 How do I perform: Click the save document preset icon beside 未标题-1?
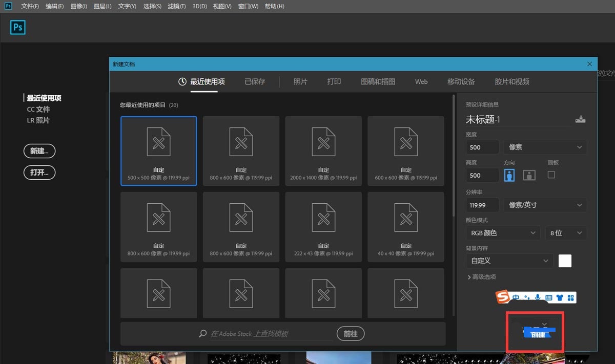tap(580, 119)
